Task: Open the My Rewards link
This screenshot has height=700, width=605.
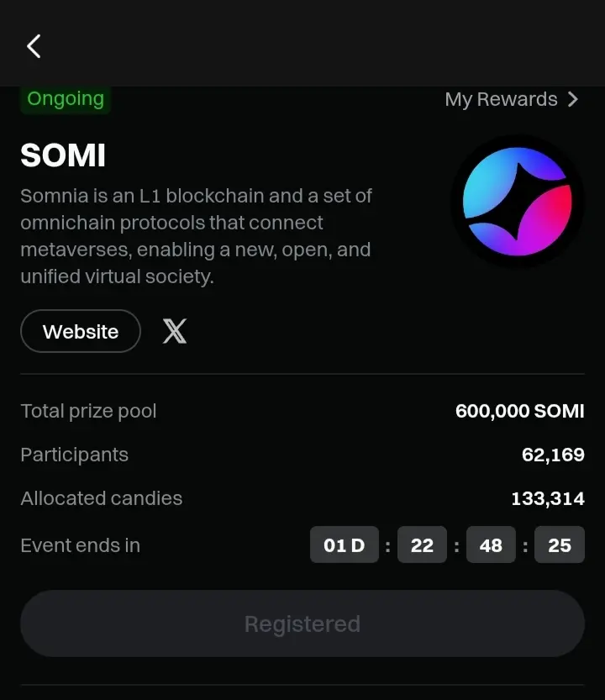Action: coord(512,99)
